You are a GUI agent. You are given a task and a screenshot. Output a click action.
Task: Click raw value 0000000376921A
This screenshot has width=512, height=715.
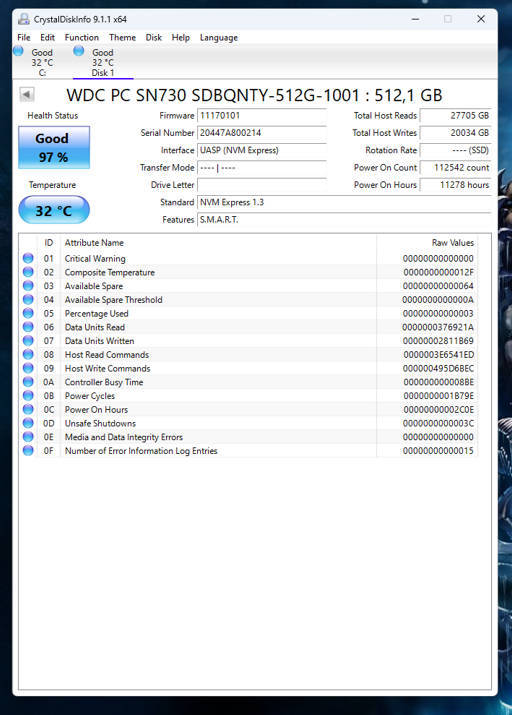pyautogui.click(x=438, y=327)
